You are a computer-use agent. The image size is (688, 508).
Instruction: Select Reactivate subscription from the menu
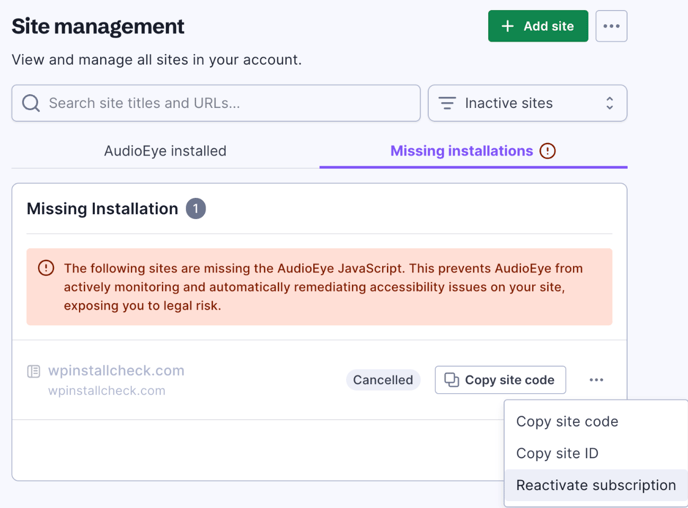596,485
